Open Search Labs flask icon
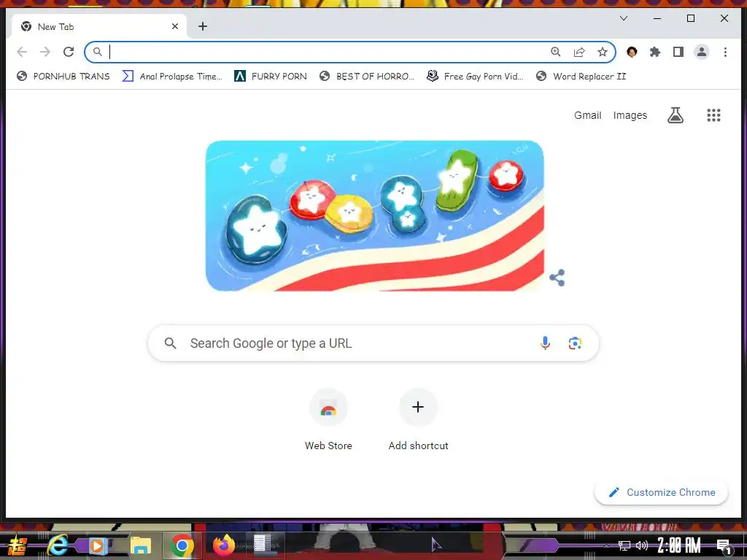 [x=675, y=115]
